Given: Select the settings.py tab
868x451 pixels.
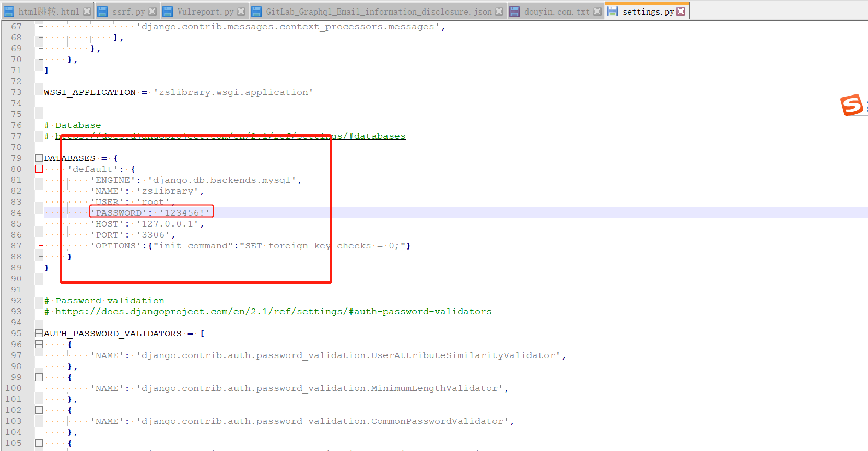Looking at the screenshot, I should (648, 11).
